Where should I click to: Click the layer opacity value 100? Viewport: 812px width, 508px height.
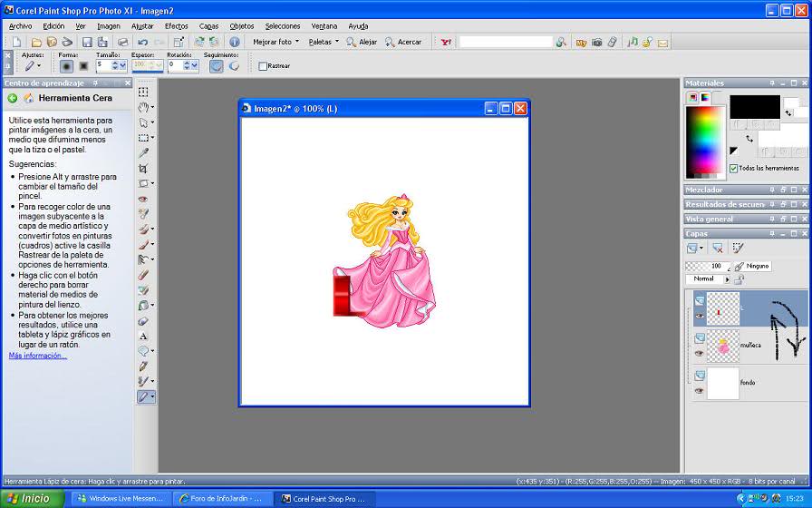coord(717,266)
